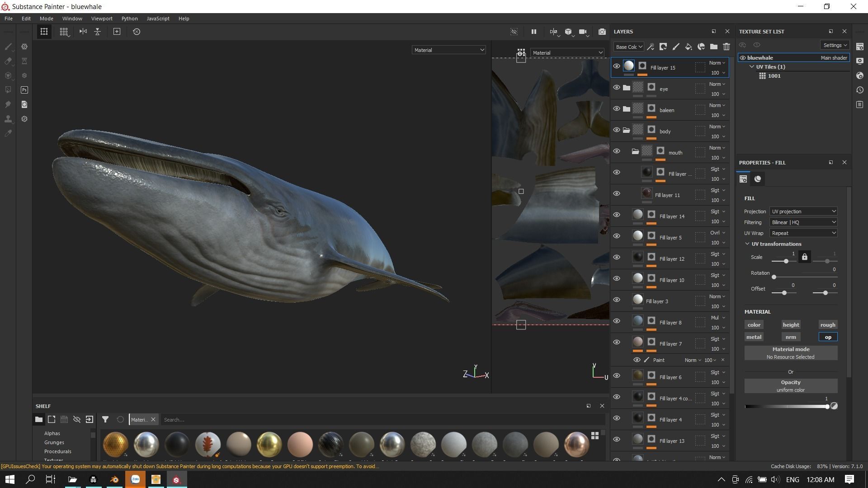
Task: Open the 3D viewport Material dropdown
Action: [x=448, y=50]
